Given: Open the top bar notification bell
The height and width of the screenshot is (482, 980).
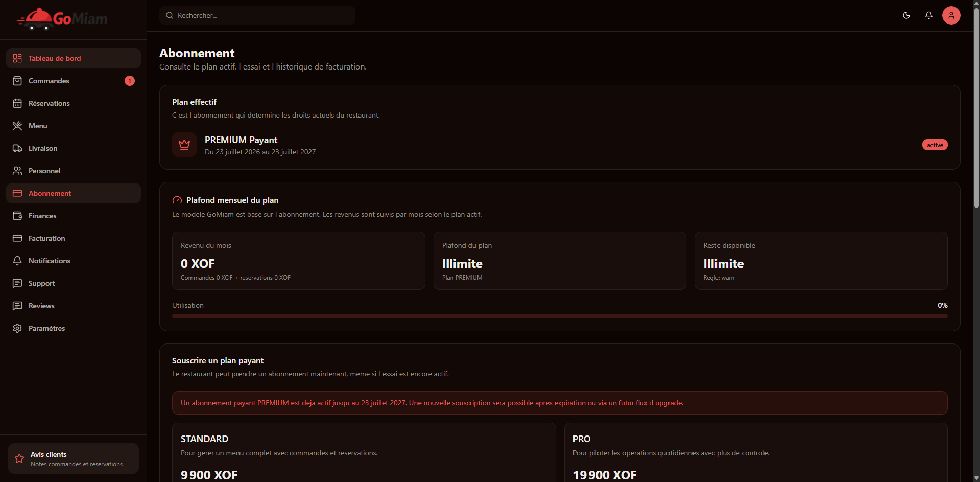Looking at the screenshot, I should coord(929,15).
